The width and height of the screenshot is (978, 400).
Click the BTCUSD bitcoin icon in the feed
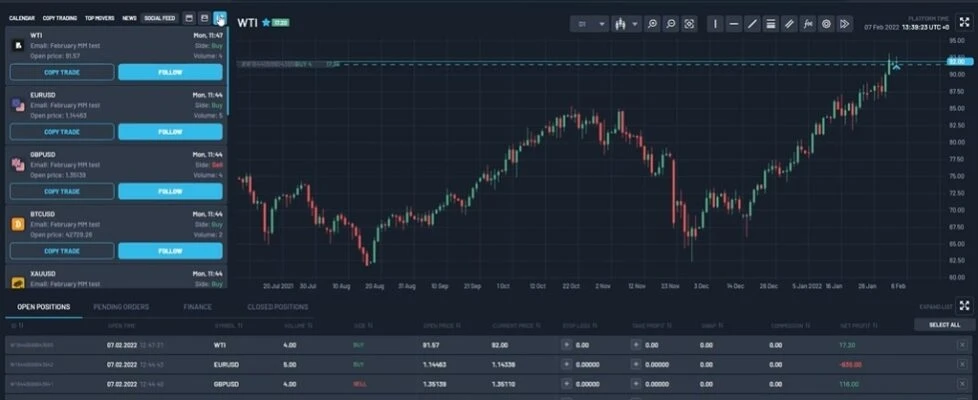click(18, 224)
